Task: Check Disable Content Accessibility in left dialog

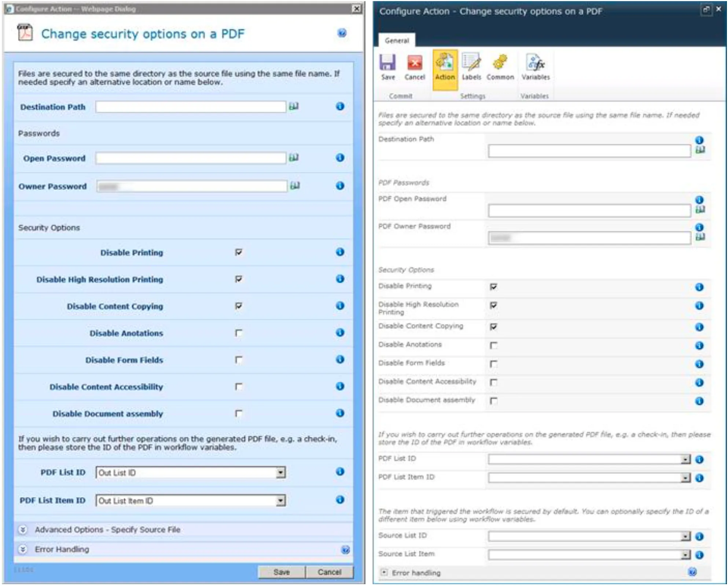Action: (x=239, y=387)
